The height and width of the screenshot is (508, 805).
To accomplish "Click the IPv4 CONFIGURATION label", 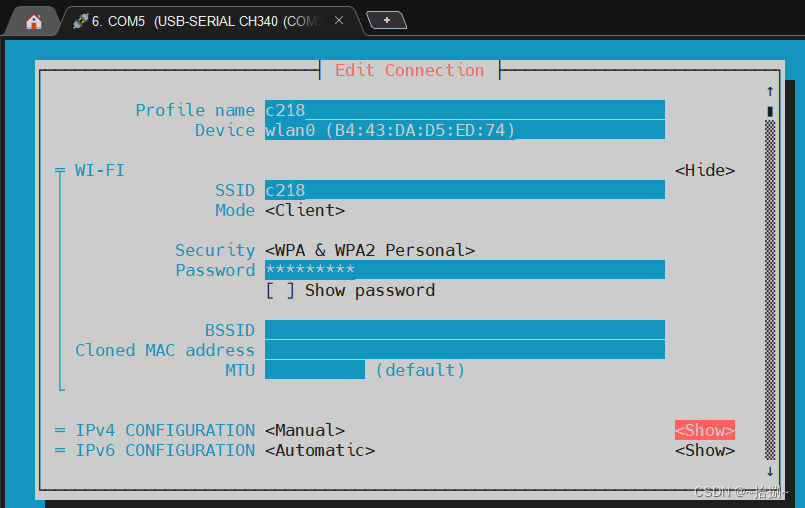I will [165, 430].
